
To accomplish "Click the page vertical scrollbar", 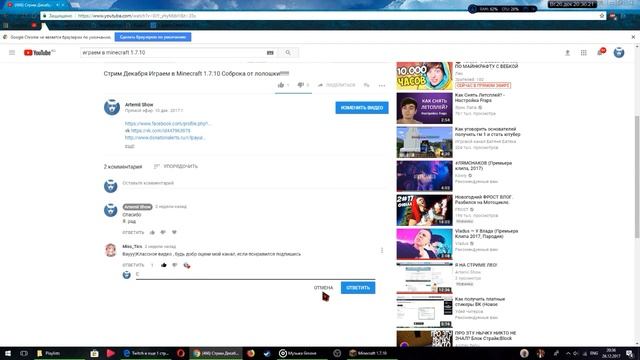I will [637, 176].
